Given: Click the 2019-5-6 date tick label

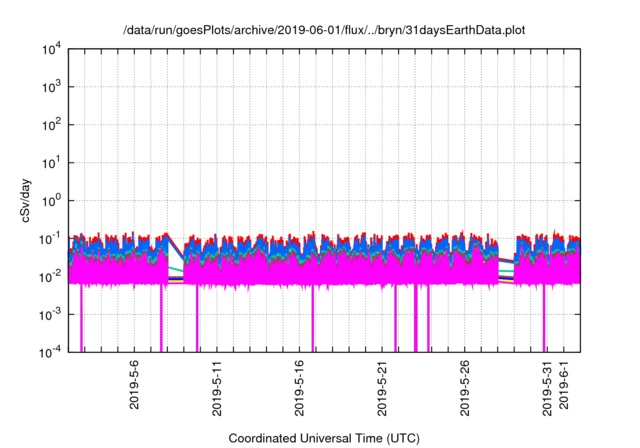Looking at the screenshot, I should 135,385.
